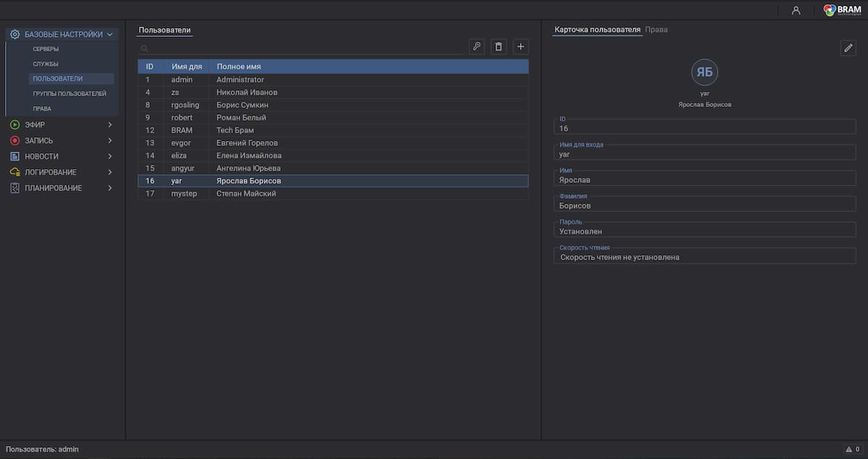Click the status bar text Пользователь: admin
This screenshot has height=459, width=868.
click(x=42, y=449)
